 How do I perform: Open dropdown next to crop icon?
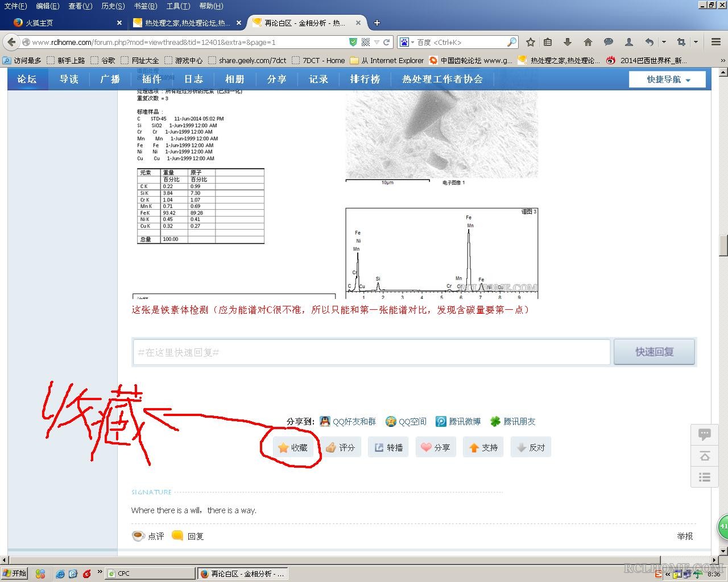coord(696,42)
